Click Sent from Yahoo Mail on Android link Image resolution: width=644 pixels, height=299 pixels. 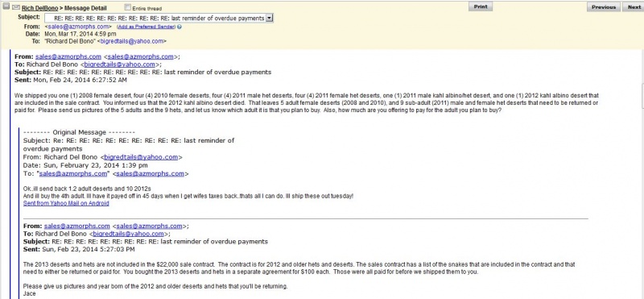(66, 203)
